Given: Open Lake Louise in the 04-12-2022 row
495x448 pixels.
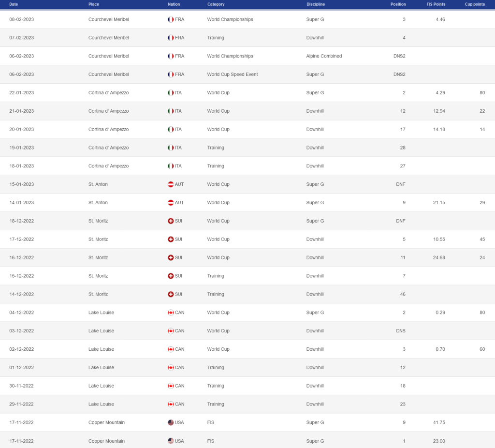Looking at the screenshot, I should 101,313.
